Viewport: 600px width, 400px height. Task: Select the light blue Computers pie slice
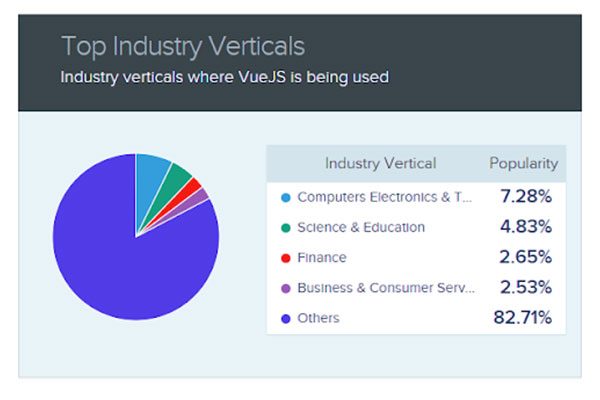(x=149, y=180)
